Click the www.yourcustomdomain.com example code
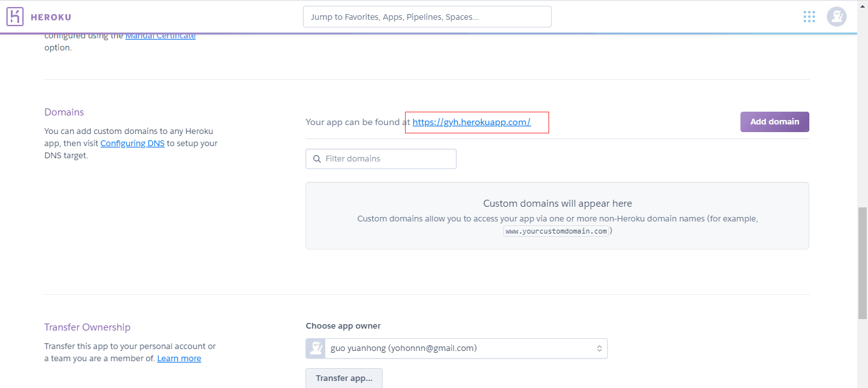 tap(556, 232)
